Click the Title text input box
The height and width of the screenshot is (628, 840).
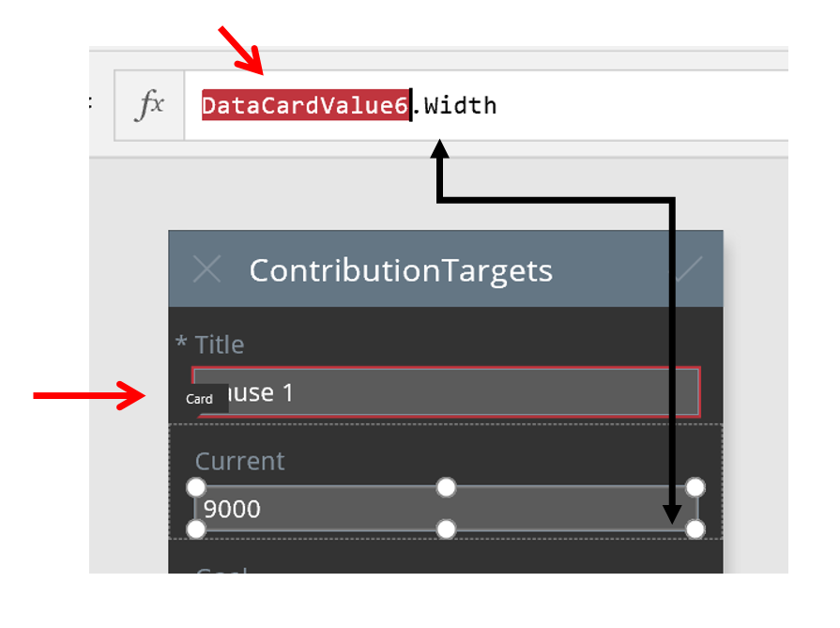(469, 391)
